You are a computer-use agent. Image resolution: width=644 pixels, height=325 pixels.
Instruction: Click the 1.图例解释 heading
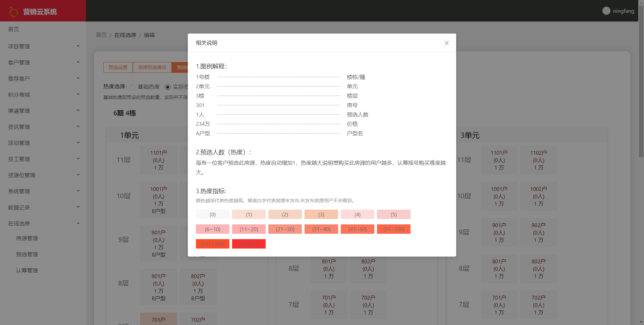click(x=211, y=66)
